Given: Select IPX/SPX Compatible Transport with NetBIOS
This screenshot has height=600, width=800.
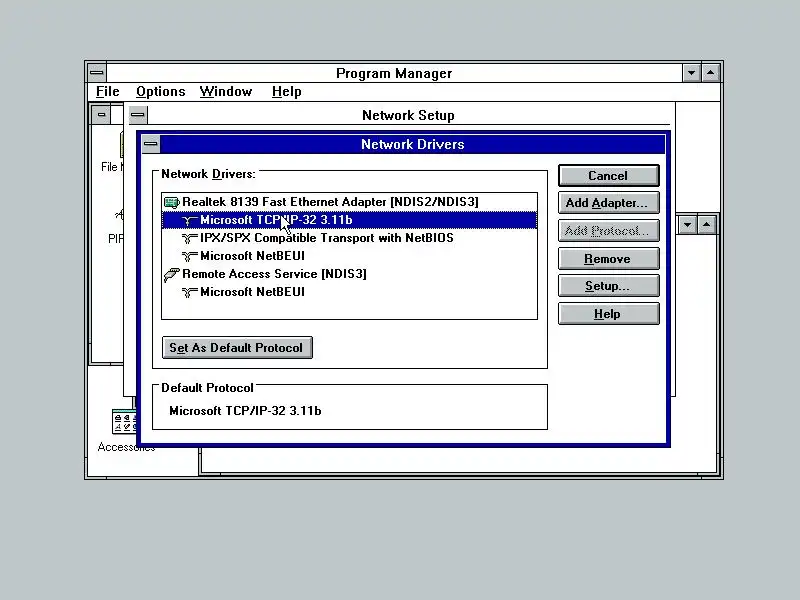Looking at the screenshot, I should (x=349, y=238).
